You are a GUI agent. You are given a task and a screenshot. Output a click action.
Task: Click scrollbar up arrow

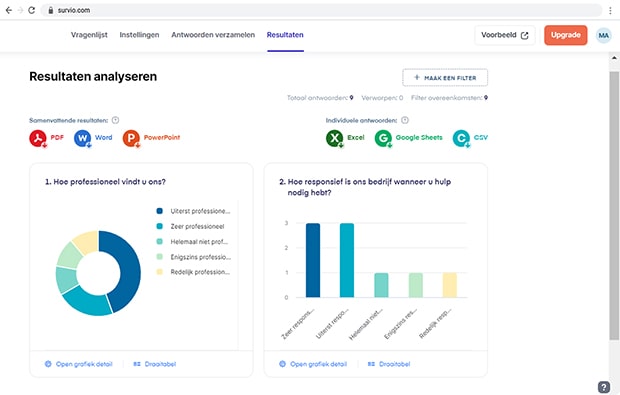coord(614,58)
